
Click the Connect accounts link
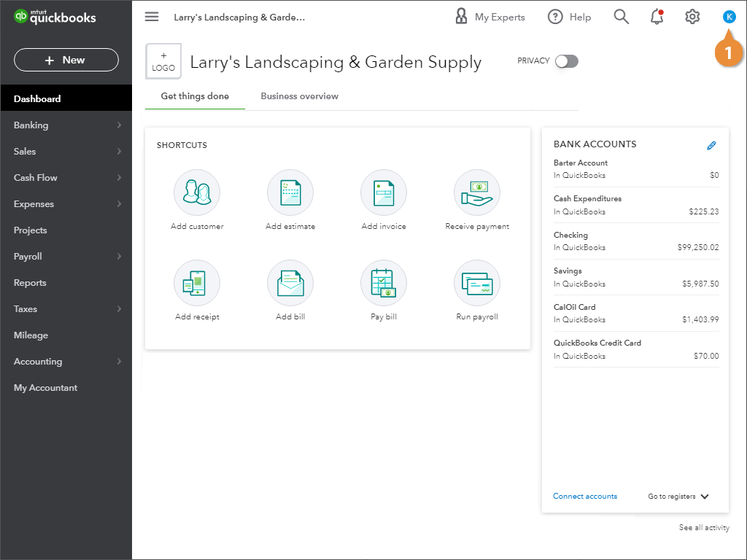click(x=585, y=496)
